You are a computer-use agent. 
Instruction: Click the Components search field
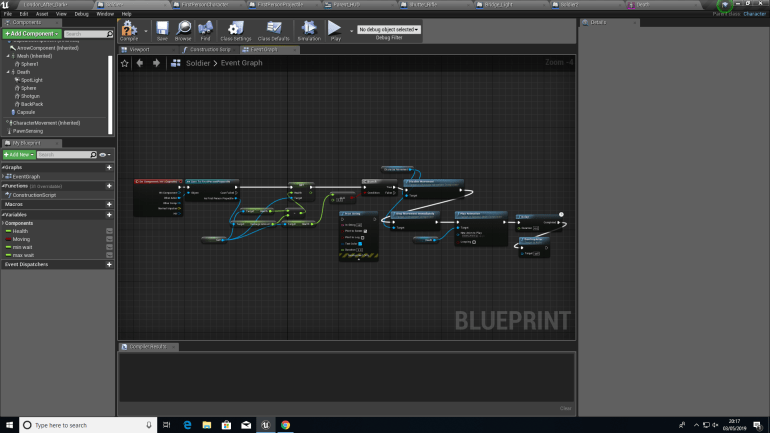coord(85,34)
